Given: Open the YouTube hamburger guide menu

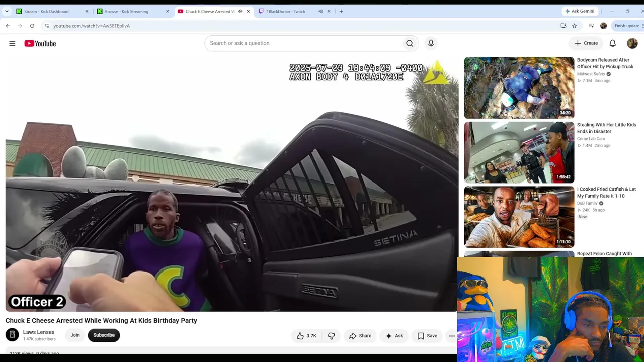Looking at the screenshot, I should click(12, 43).
